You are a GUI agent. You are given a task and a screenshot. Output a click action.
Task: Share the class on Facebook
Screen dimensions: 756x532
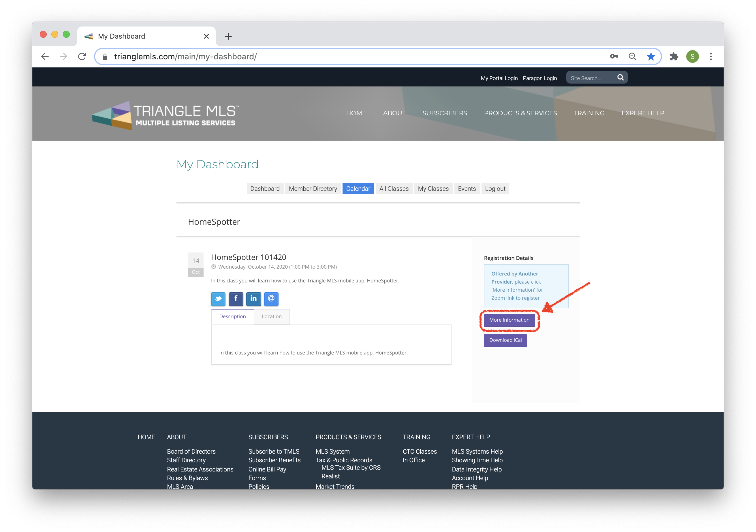pyautogui.click(x=236, y=299)
